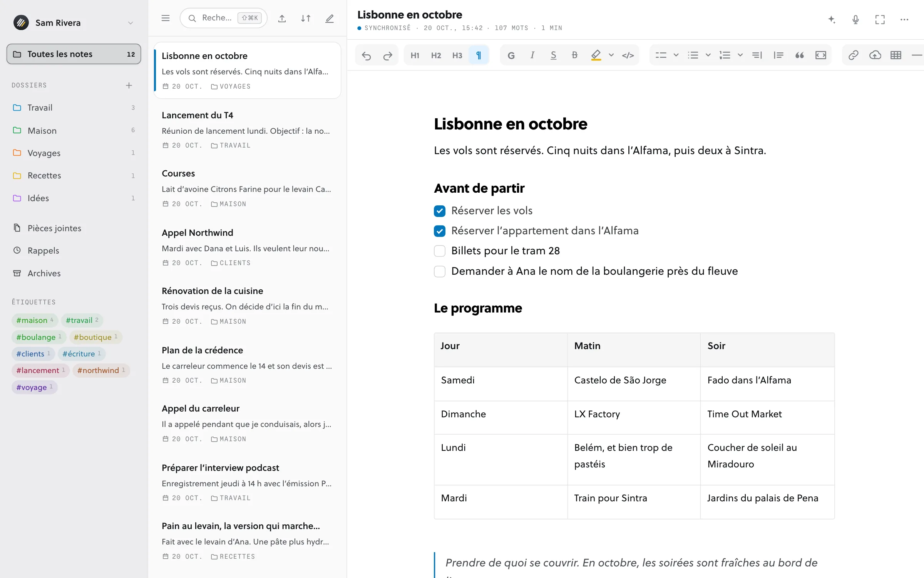Click the undo arrow in toolbar
This screenshot has width=924, height=578.
[366, 55]
